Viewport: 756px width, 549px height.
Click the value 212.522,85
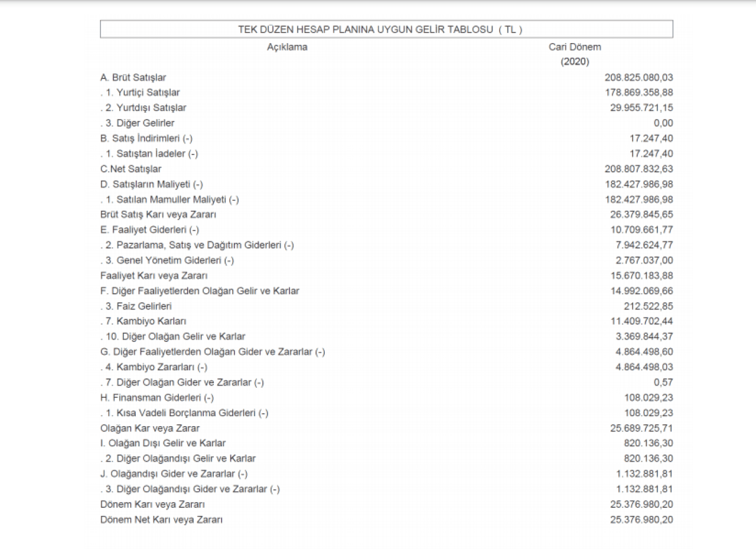pos(649,306)
